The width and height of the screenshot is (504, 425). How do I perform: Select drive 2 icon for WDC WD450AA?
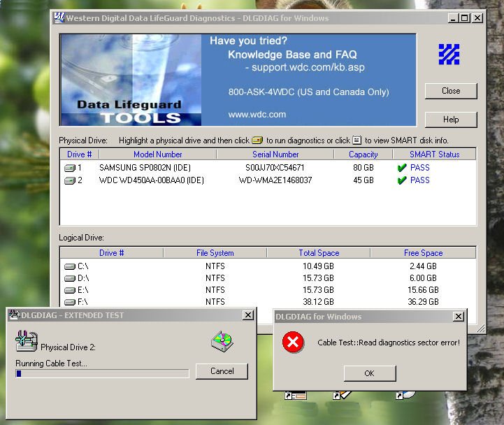pos(69,180)
